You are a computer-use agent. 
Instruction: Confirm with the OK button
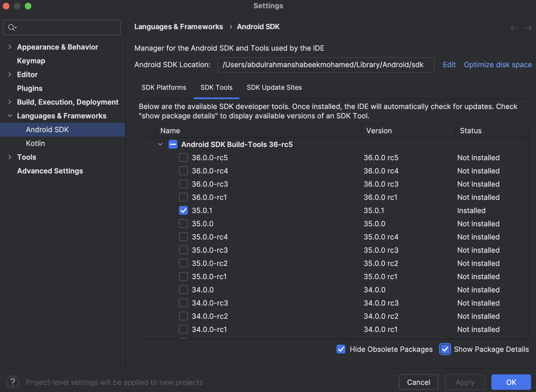(511, 382)
